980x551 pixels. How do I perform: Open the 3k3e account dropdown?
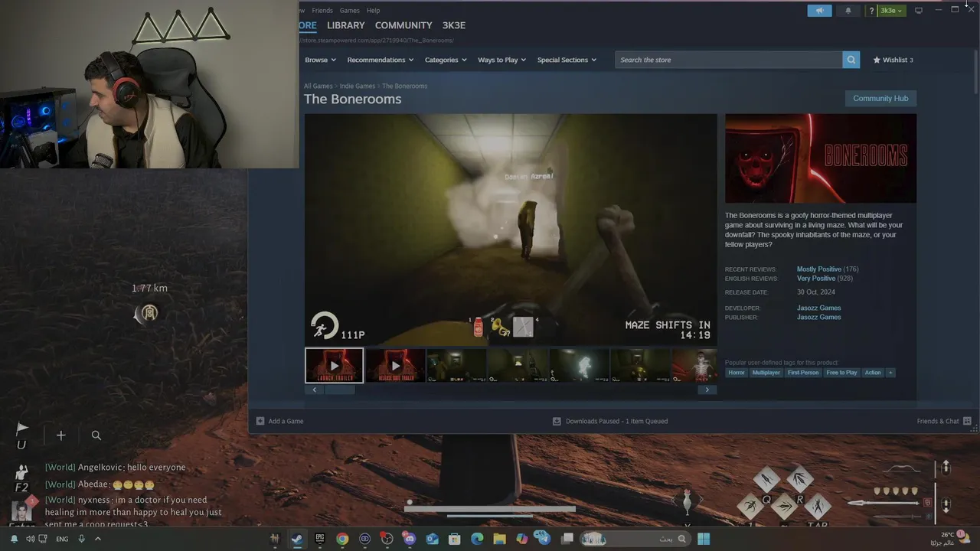click(x=891, y=11)
